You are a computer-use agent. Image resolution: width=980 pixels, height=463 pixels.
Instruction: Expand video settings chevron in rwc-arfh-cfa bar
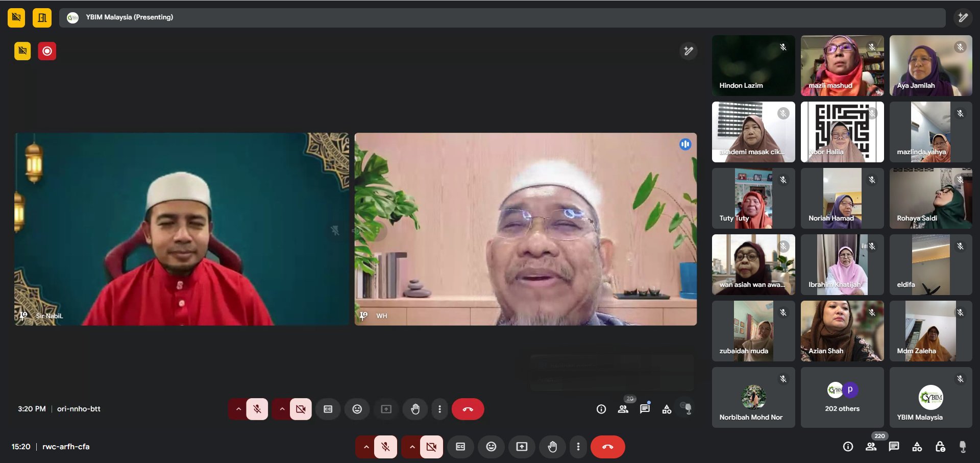(x=412, y=447)
